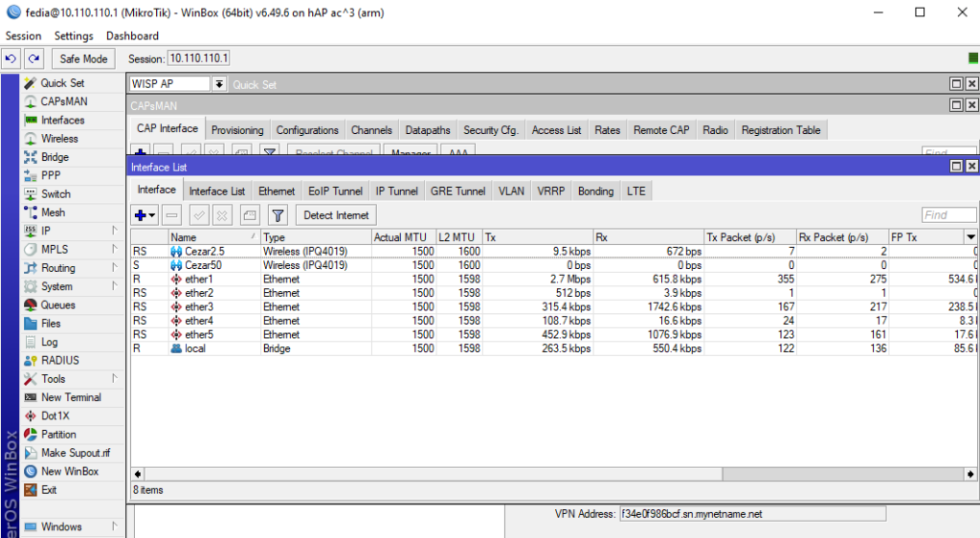Open Provisioning tab in CAPsMAN window

tap(237, 130)
